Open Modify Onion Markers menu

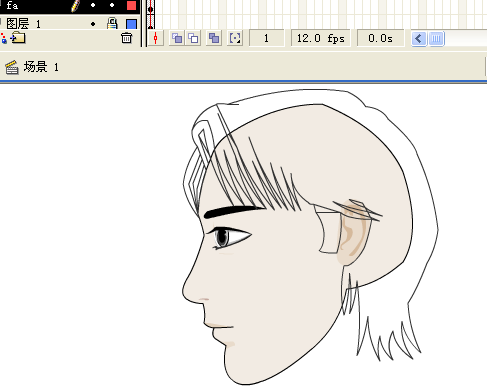point(235,38)
